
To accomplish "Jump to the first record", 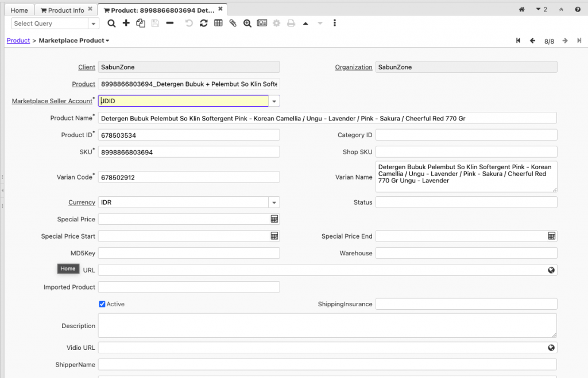I will pyautogui.click(x=519, y=41).
